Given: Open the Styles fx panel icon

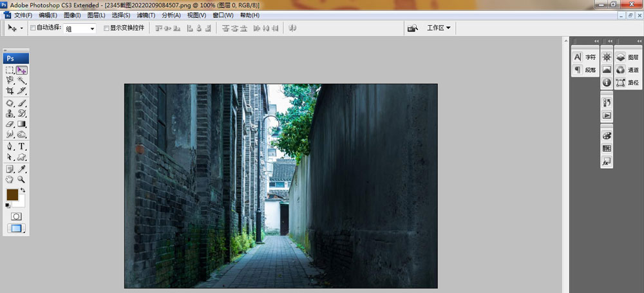Looking at the screenshot, I should click(x=607, y=162).
